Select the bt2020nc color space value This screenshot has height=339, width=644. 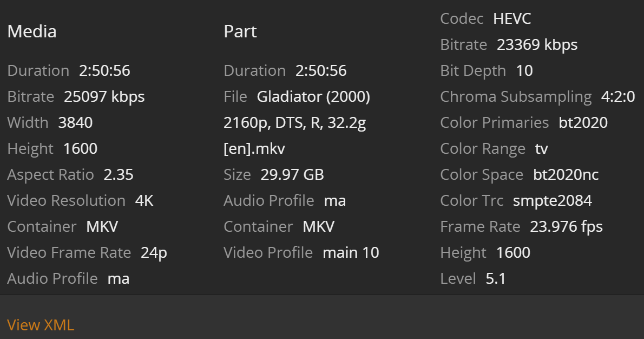click(x=566, y=175)
